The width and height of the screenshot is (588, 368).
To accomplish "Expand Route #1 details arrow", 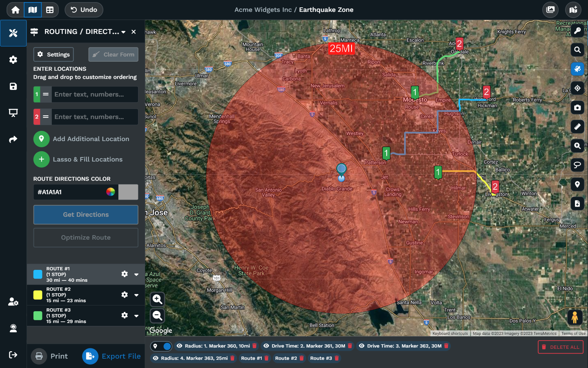I will pos(136,274).
